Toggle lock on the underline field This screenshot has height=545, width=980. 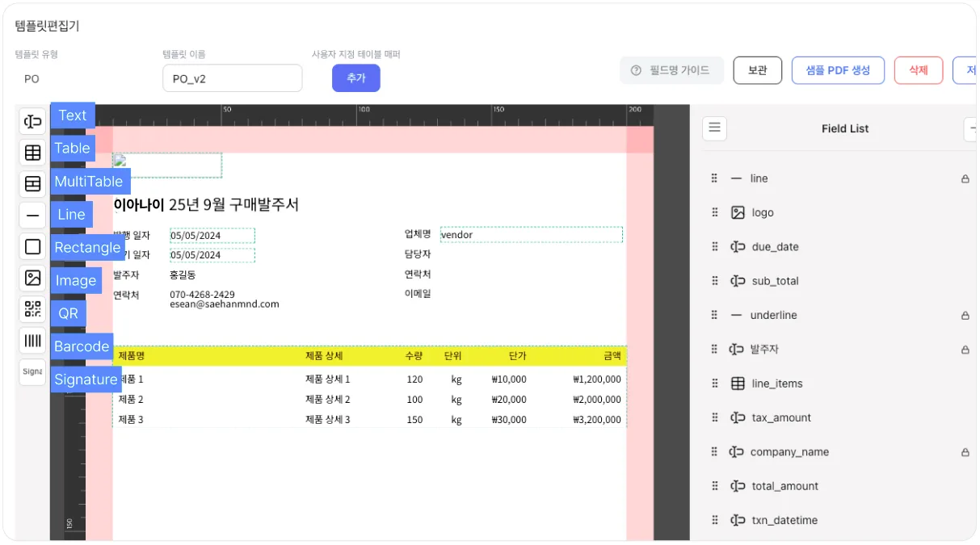click(x=965, y=316)
